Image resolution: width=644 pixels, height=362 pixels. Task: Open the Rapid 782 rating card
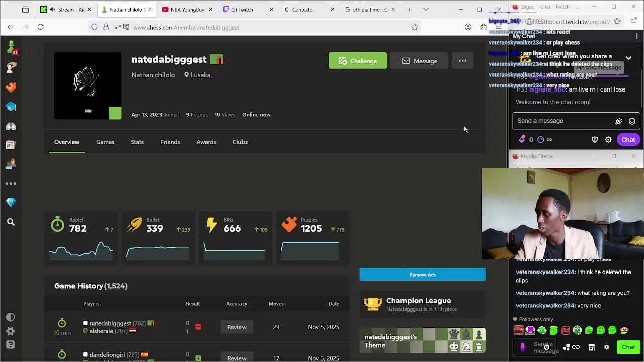point(81,238)
